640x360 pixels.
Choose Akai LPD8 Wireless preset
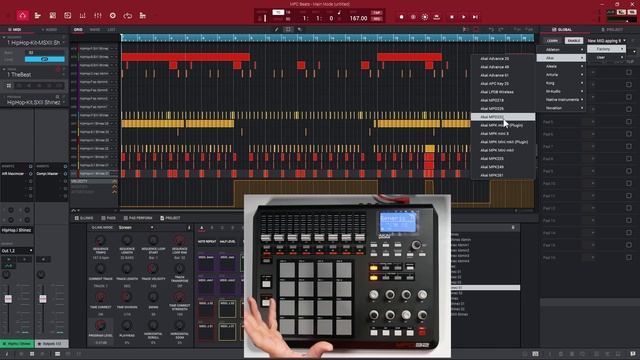pyautogui.click(x=503, y=92)
